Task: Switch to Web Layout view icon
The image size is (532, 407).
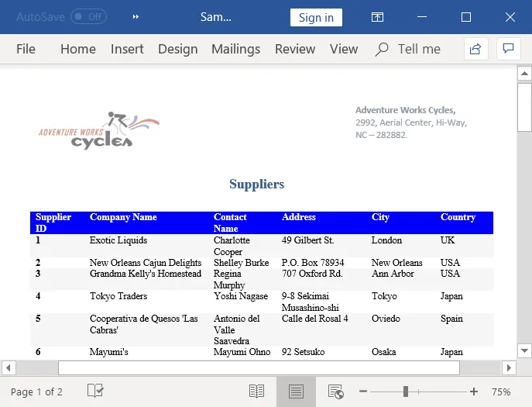Action: tap(335, 391)
